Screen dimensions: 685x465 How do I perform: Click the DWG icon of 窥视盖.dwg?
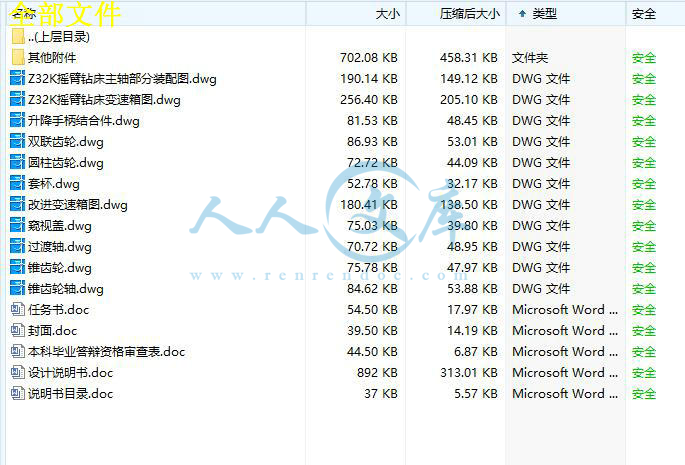[17, 226]
